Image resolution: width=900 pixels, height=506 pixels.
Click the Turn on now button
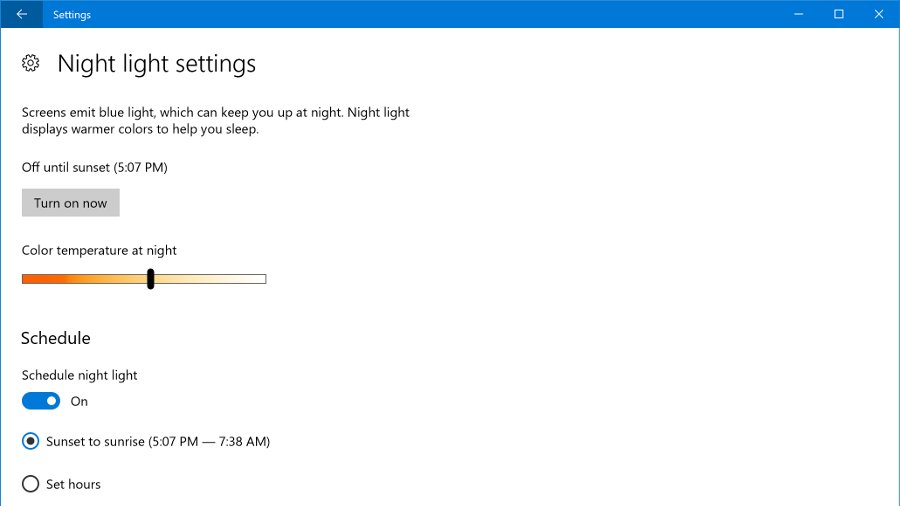(71, 203)
